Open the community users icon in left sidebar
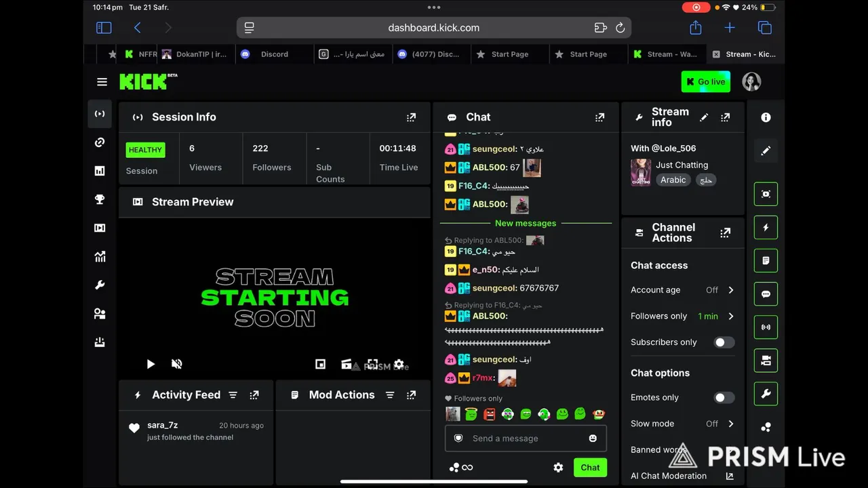This screenshot has width=868, height=488. (100, 314)
